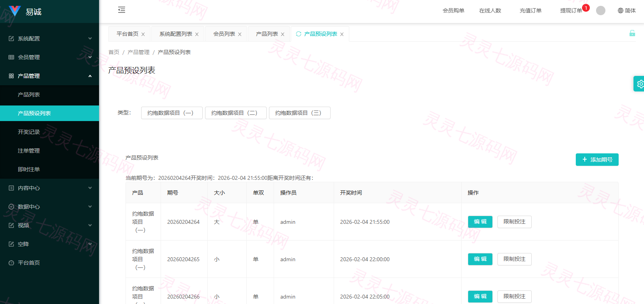Open 即时注单 in the sidebar

[x=50, y=169]
